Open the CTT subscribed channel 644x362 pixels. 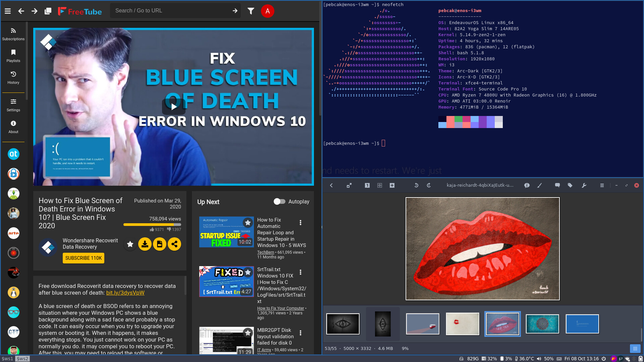[x=13, y=332]
